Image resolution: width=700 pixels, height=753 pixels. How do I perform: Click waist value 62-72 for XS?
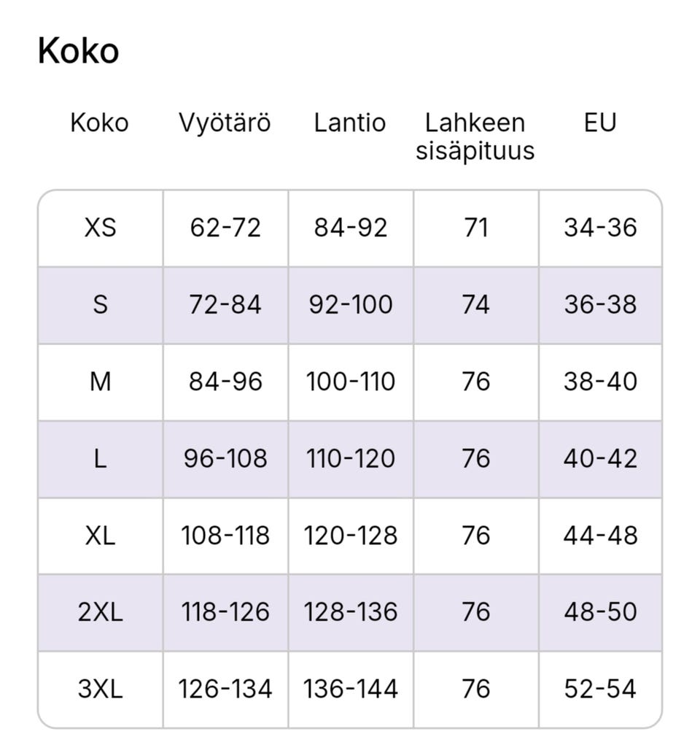[225, 228]
